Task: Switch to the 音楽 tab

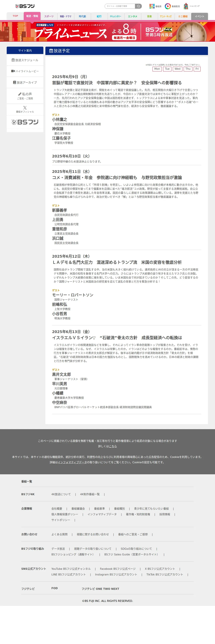Action: pyautogui.click(x=149, y=16)
